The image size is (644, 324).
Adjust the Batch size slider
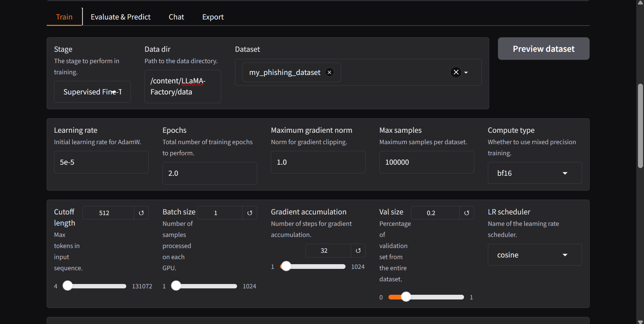pos(204,286)
